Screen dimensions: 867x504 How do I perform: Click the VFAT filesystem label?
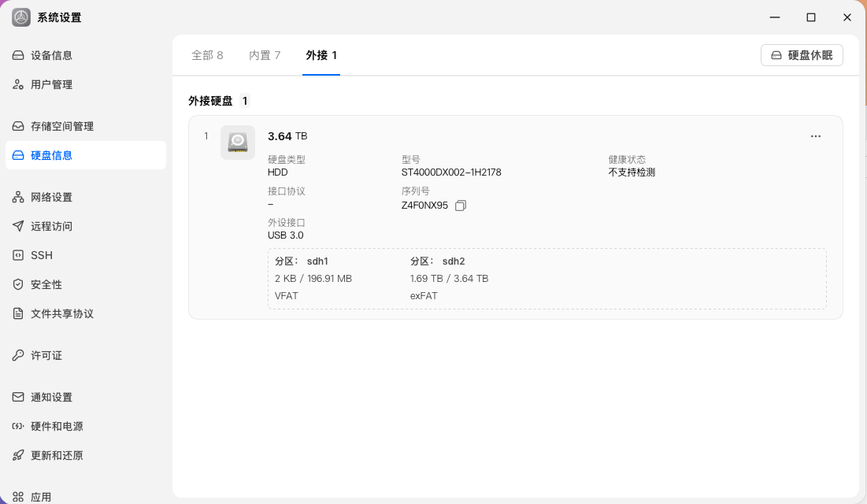click(287, 295)
